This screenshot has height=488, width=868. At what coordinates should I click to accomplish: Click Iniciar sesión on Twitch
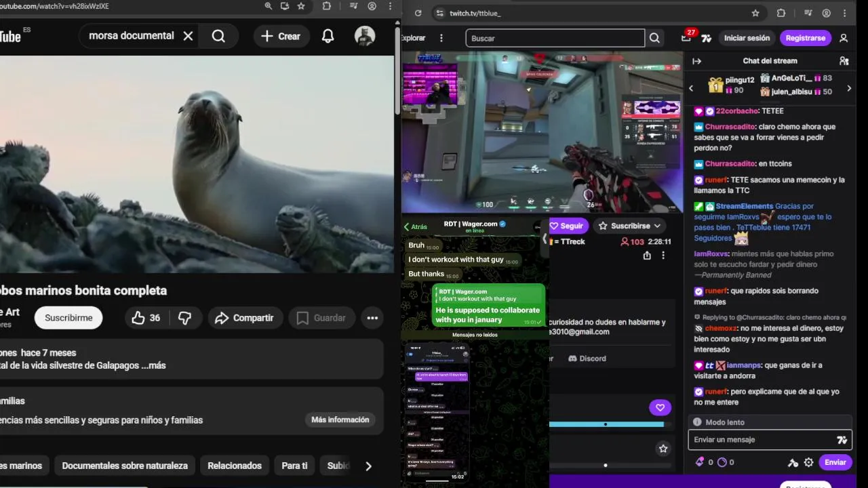point(747,38)
